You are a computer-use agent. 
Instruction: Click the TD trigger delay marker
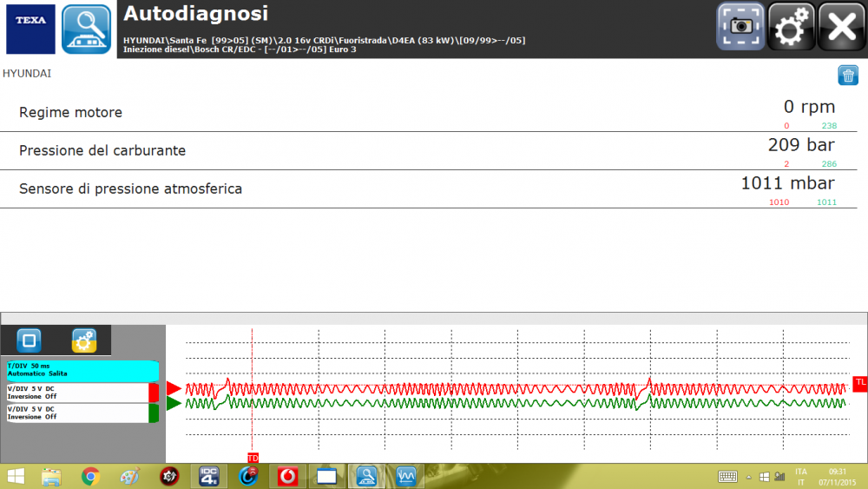pos(253,457)
